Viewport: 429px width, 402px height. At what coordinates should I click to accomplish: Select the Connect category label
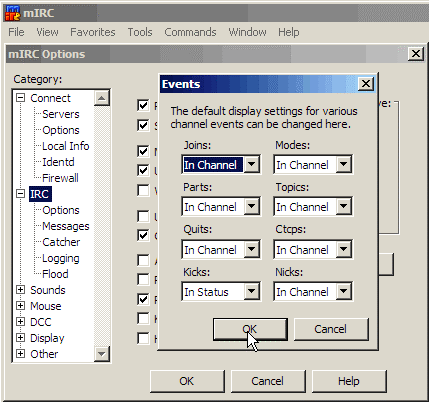click(x=50, y=98)
